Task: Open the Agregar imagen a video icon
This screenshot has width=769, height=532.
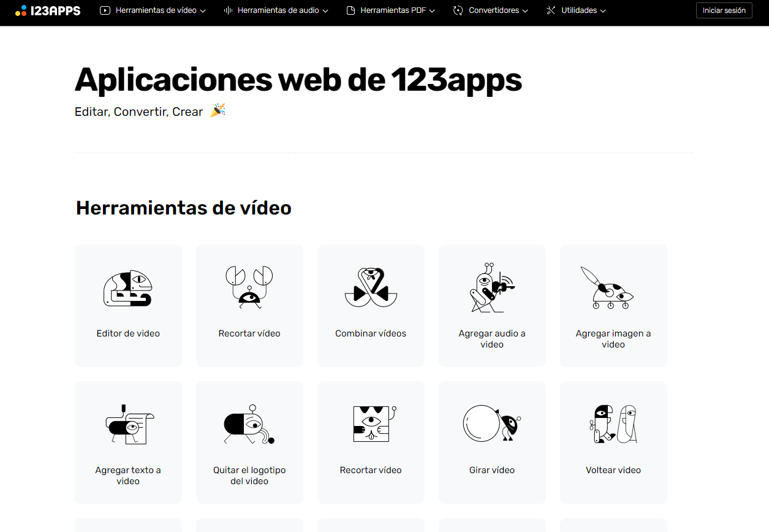Action: [x=607, y=288]
